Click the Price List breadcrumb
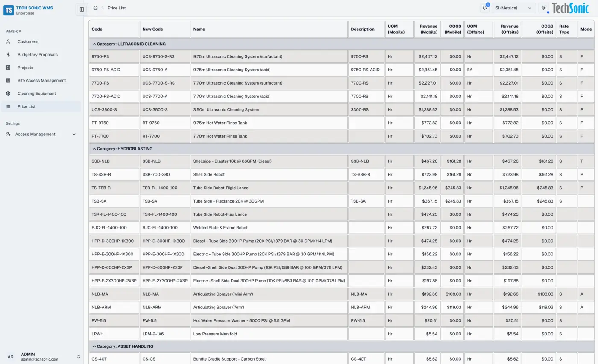The width and height of the screenshot is (598, 364). click(x=117, y=8)
